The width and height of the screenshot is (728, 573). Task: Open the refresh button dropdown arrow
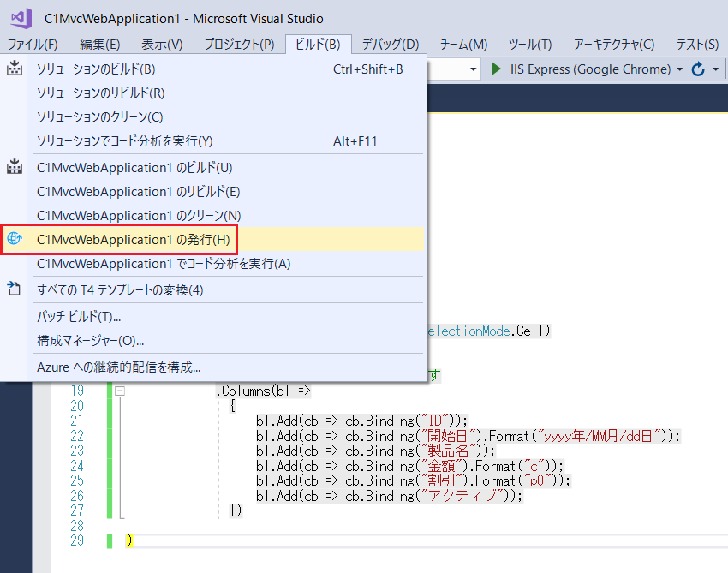[715, 69]
